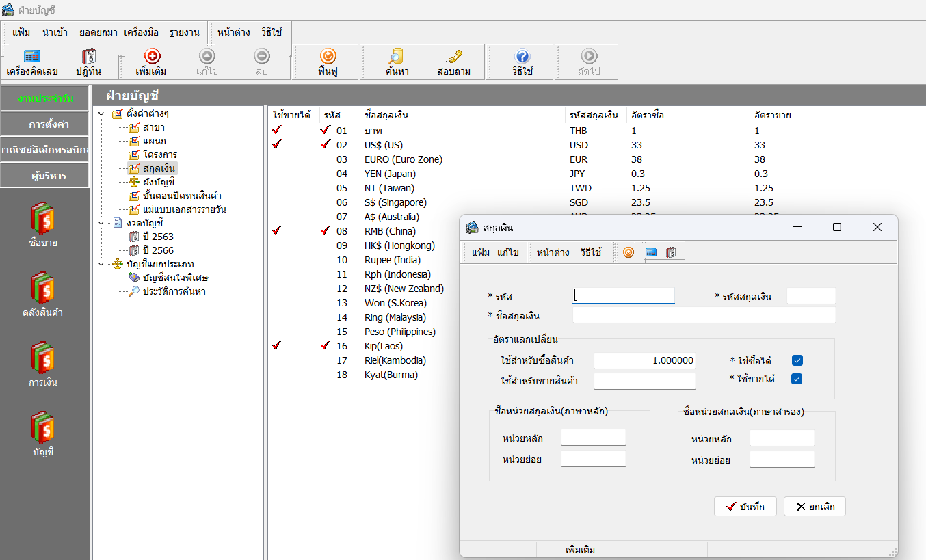
Task: Uncheck the ใช้ขายได้ checkbox
Action: tap(797, 379)
